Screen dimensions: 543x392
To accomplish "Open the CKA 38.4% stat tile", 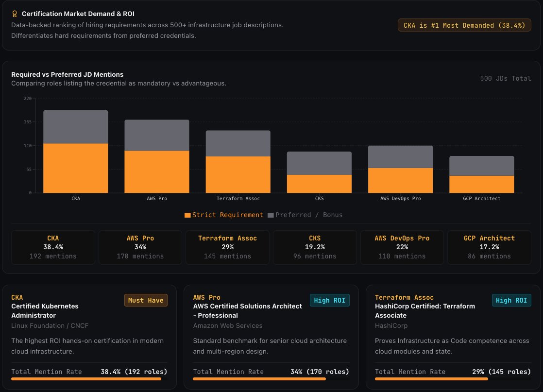I will pos(53,247).
